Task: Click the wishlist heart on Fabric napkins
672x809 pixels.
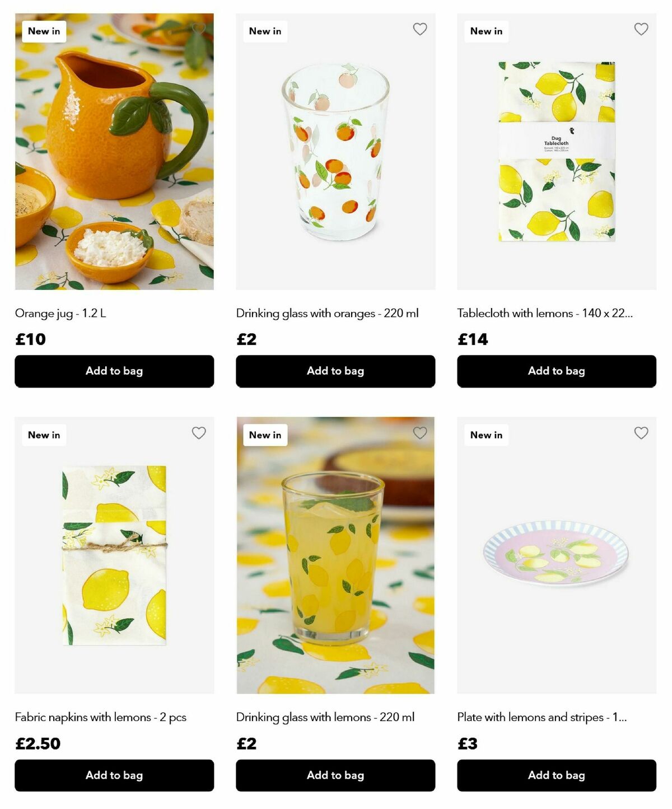Action: pos(199,433)
